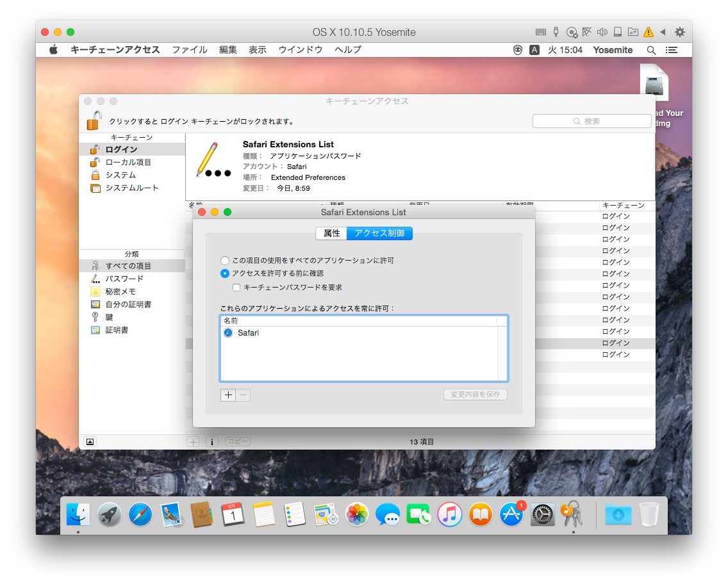Select the システムルート keychain

point(132,188)
